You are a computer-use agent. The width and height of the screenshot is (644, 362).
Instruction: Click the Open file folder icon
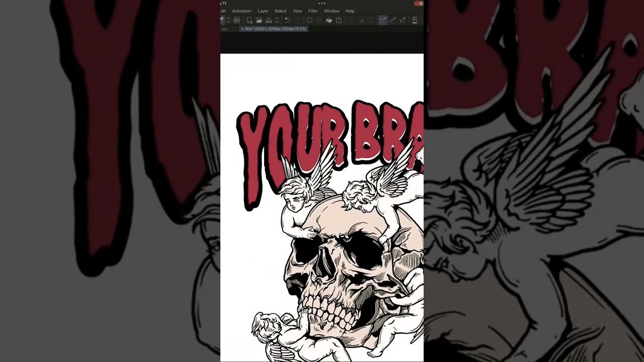point(259,20)
